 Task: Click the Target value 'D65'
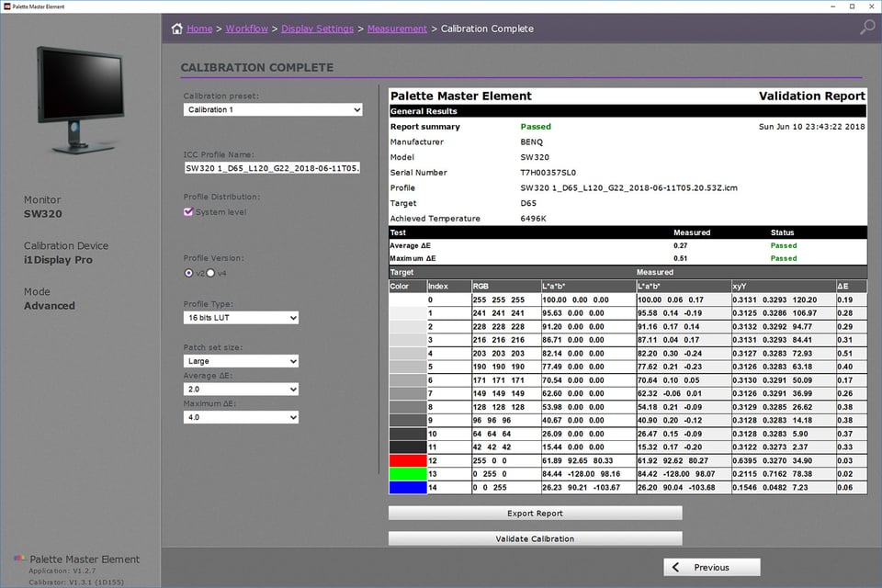[528, 203]
